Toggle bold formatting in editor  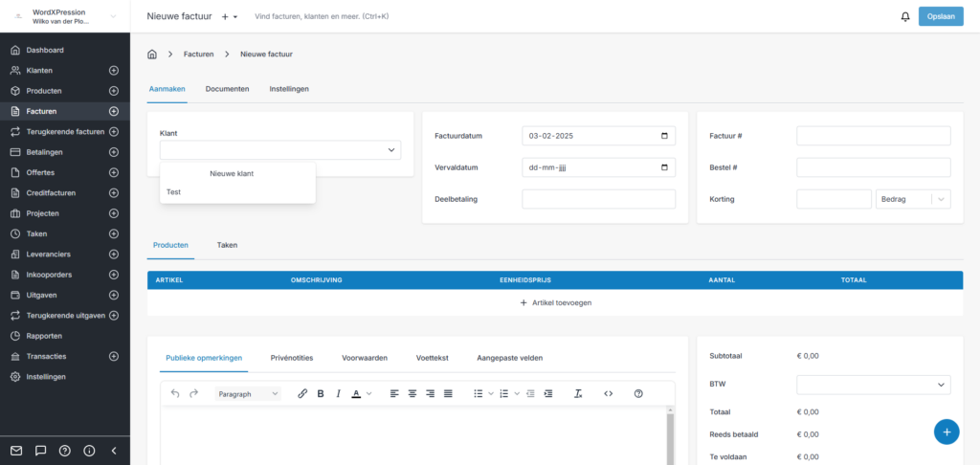(x=321, y=394)
